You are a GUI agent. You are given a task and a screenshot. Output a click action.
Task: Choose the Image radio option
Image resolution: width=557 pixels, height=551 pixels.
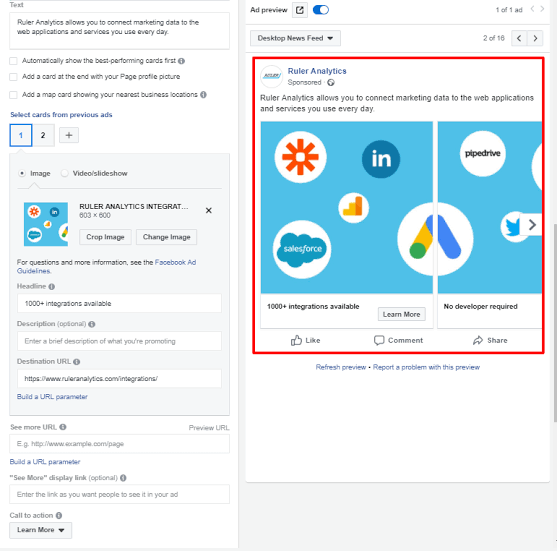pyautogui.click(x=22, y=173)
